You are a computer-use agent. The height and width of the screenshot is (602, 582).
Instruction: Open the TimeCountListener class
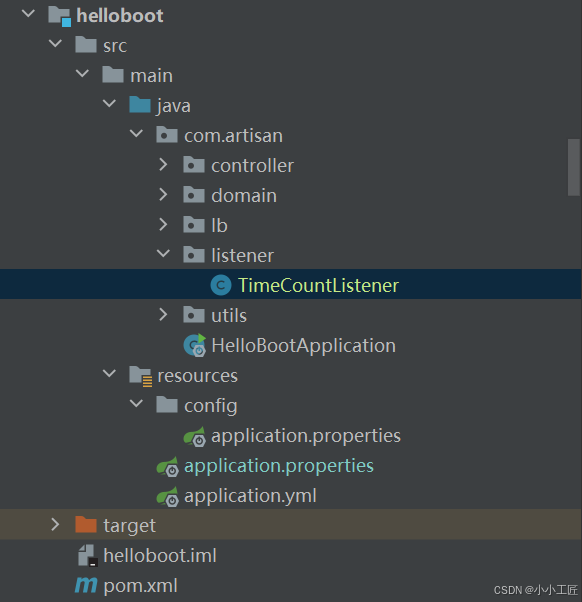click(x=318, y=285)
